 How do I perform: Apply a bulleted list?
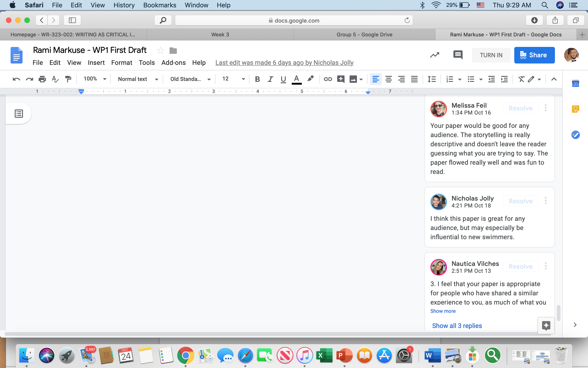[471, 79]
